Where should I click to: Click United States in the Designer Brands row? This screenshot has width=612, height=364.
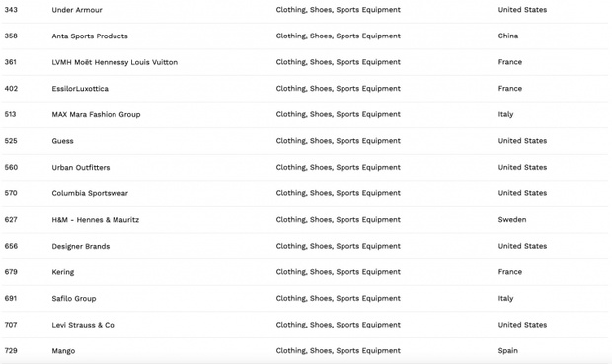[x=522, y=246]
